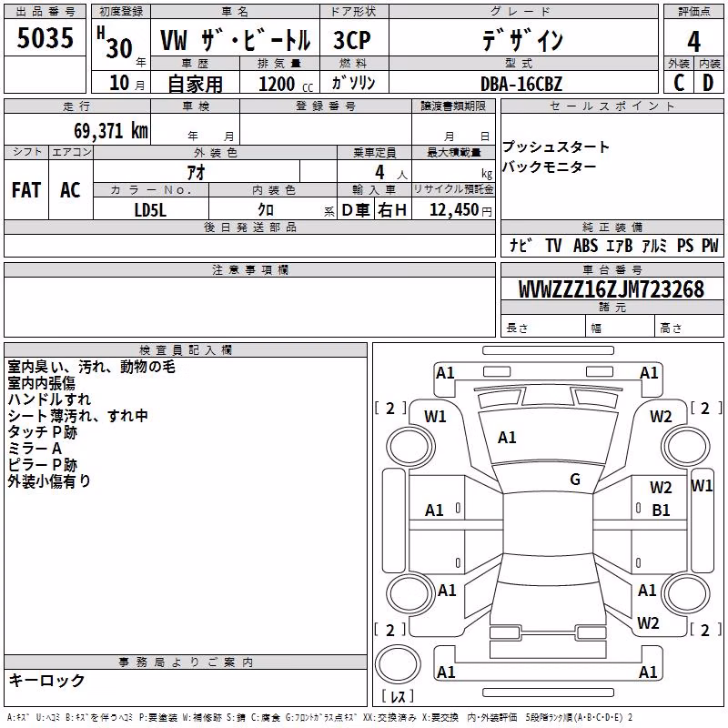Click the A1 mark on the hood
728x728 pixels.
[507, 437]
